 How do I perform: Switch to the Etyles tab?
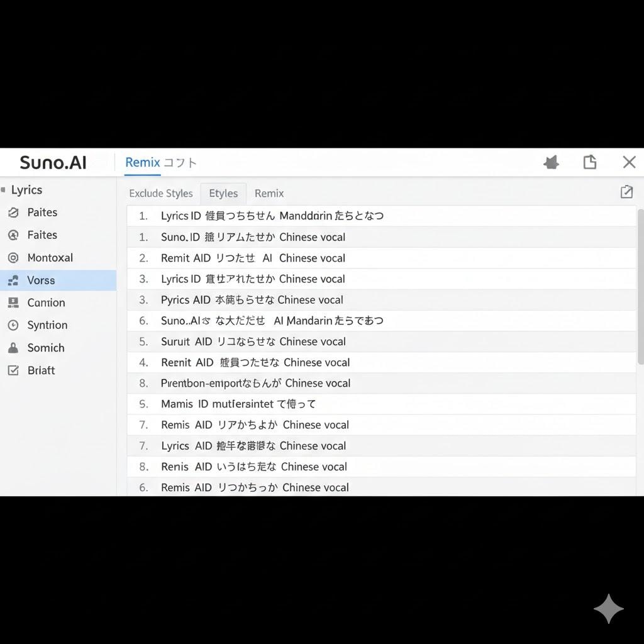pyautogui.click(x=223, y=193)
